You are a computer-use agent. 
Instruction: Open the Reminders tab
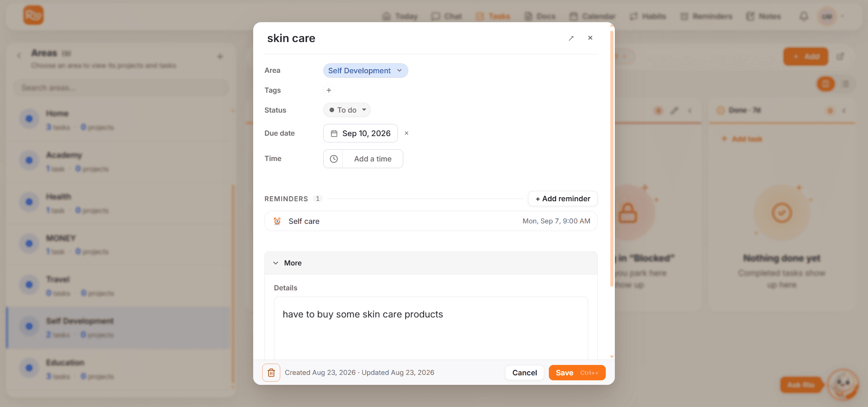pos(706,16)
